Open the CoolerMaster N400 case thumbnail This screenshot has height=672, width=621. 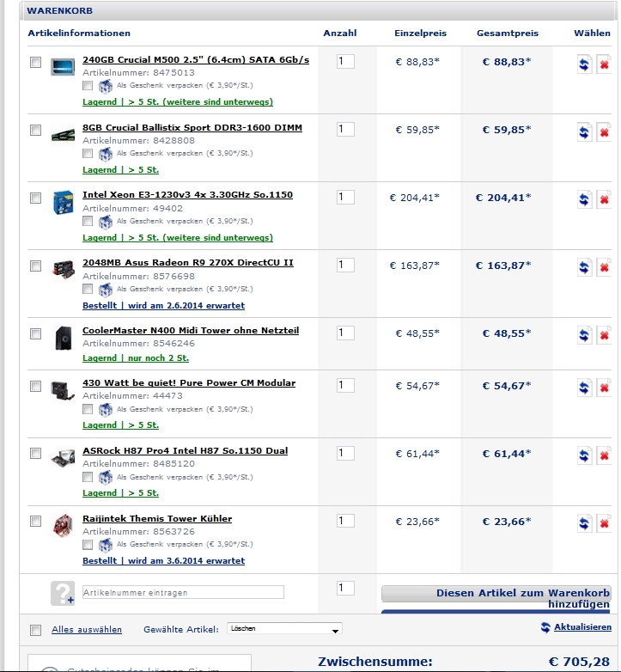(64, 338)
